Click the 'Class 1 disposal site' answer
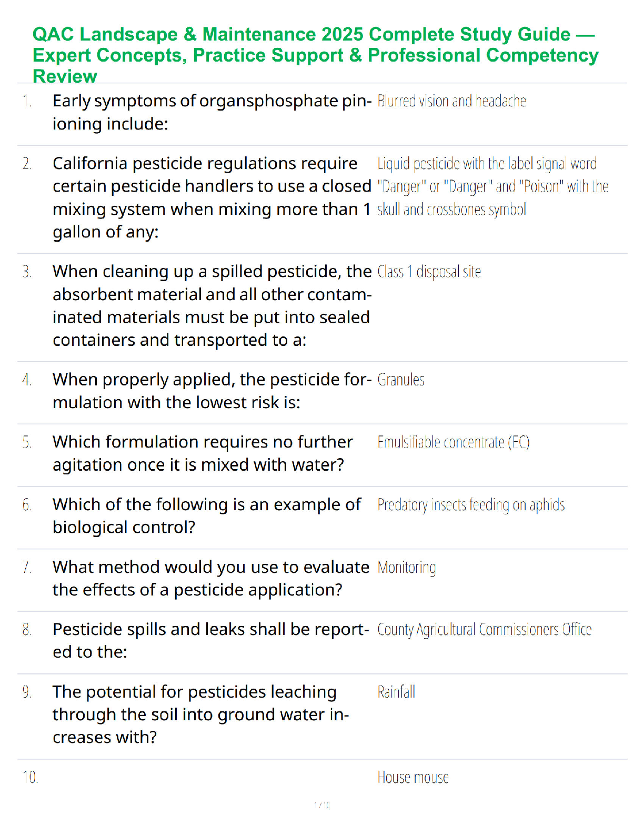Viewport: 644px width, 834px height. click(429, 272)
